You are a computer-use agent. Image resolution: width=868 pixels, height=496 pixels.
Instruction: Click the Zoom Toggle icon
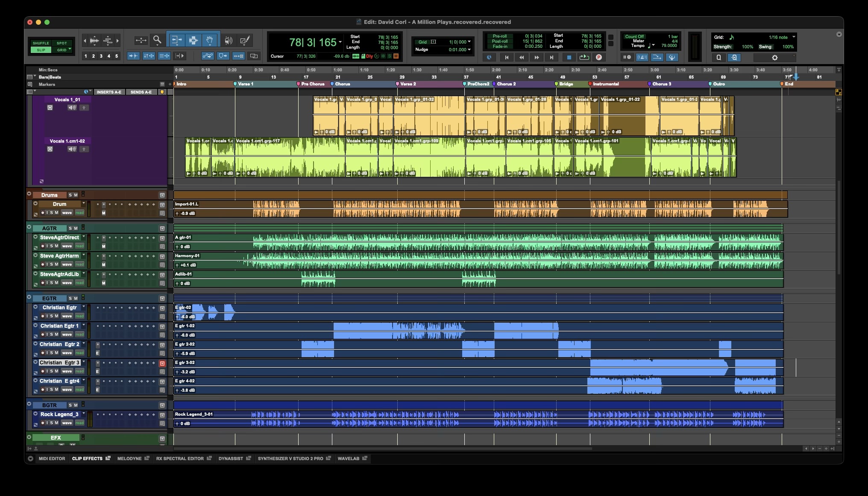[x=141, y=40]
